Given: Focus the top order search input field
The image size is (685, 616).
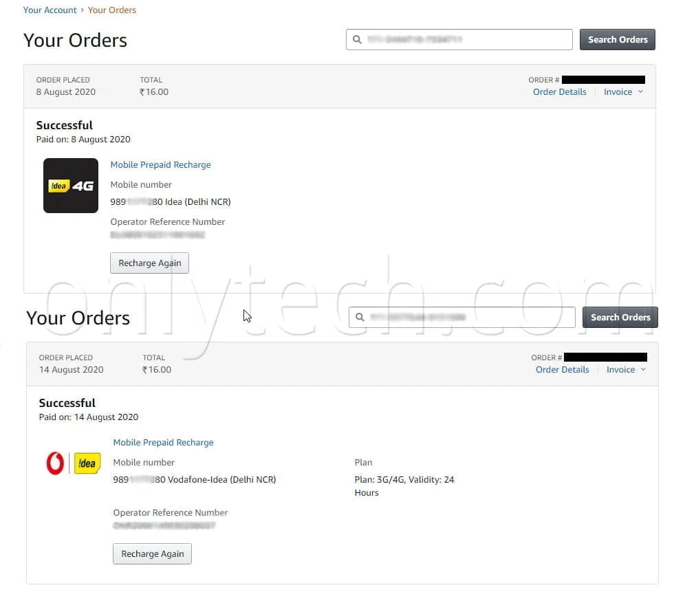Looking at the screenshot, I should 459,40.
